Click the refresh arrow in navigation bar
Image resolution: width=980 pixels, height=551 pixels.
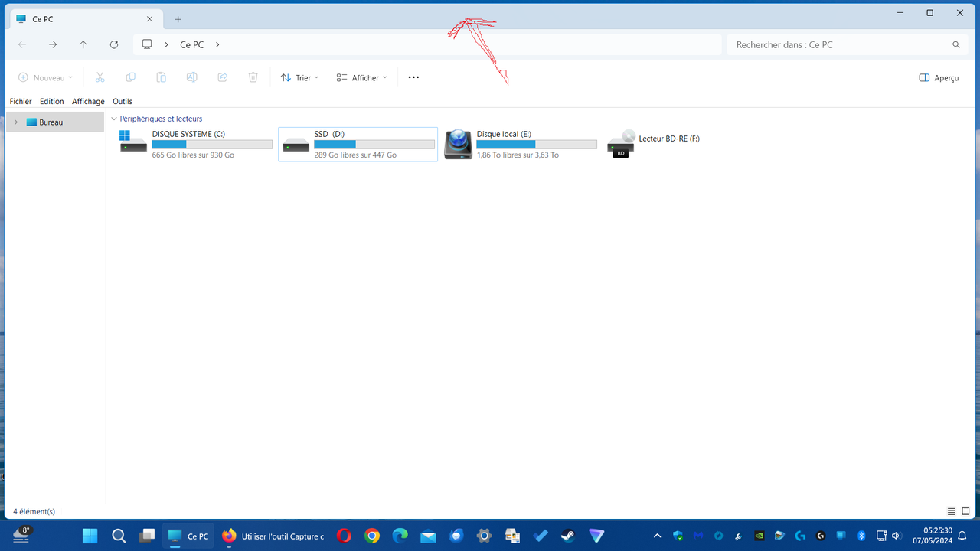(x=114, y=44)
